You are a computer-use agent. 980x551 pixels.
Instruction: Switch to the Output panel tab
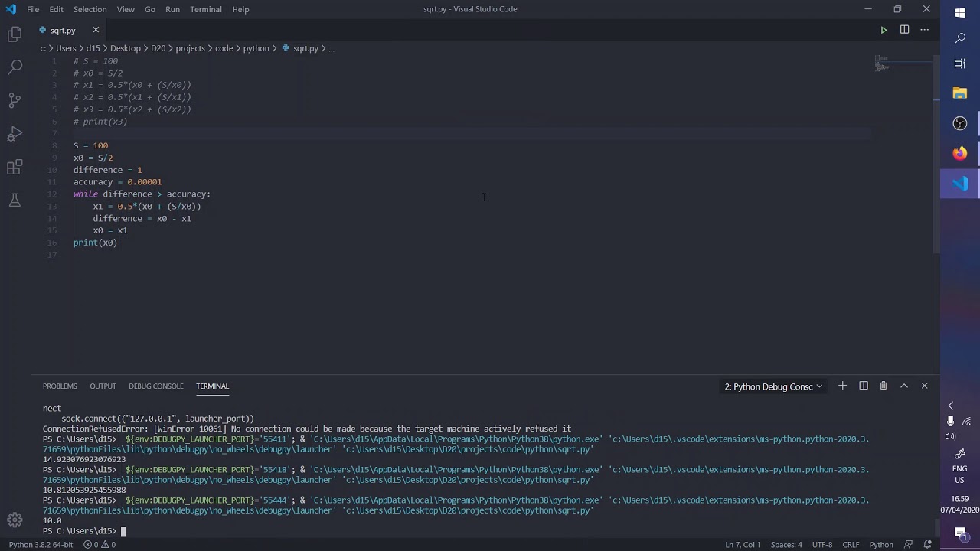[103, 386]
